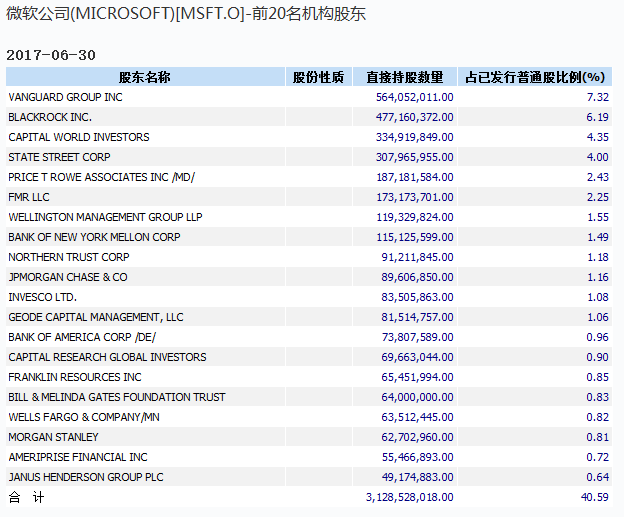
Task: Select FMR LLC percentage 2.25
Action: click(598, 197)
